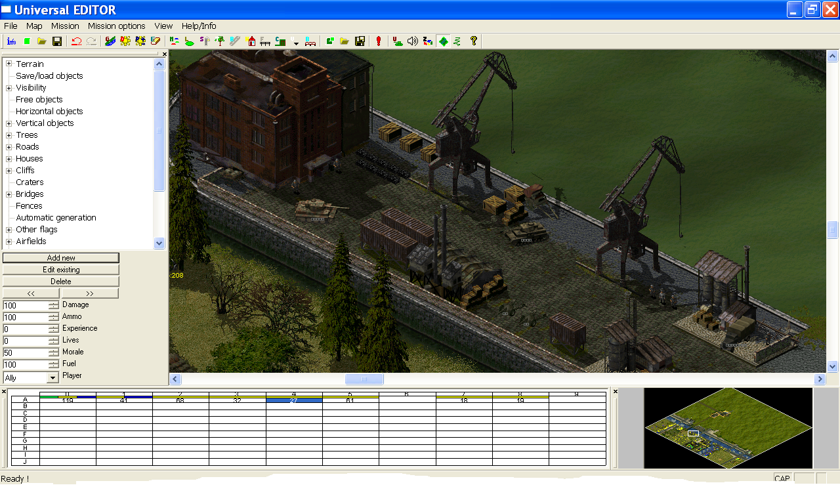Image resolution: width=840 pixels, height=504 pixels.
Task: Select the P sun toolbar icon
Action: coord(140,41)
